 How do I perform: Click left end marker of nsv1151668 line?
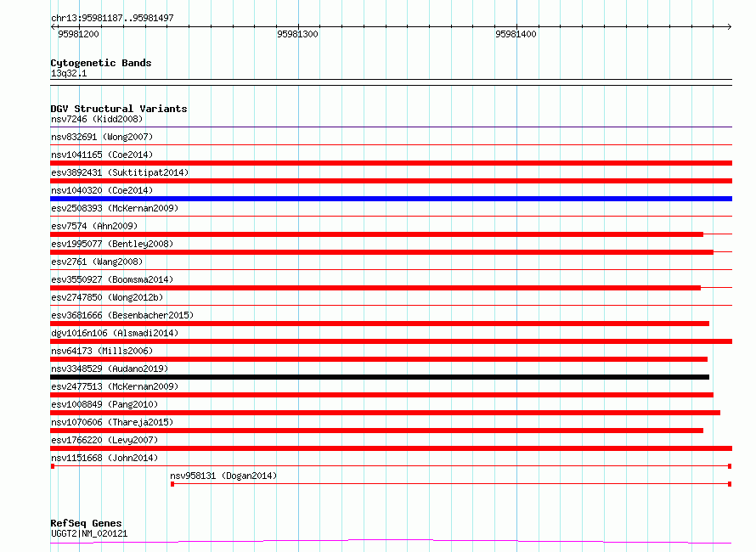(53, 466)
